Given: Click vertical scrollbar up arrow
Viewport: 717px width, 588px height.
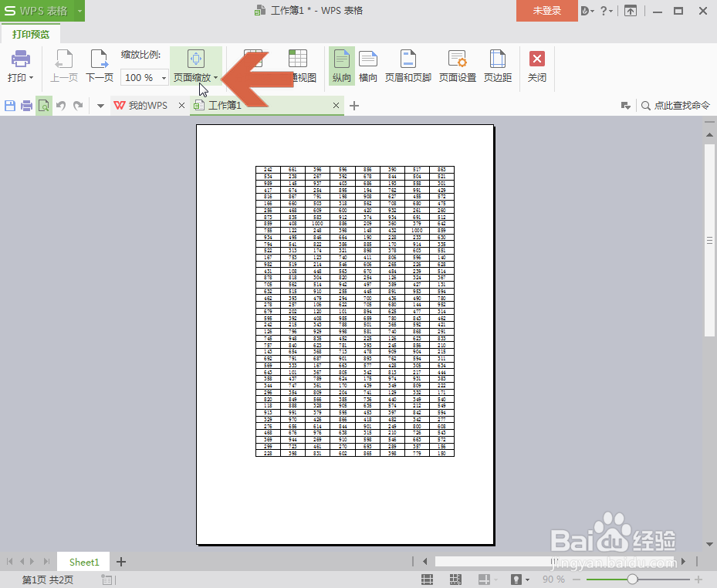Looking at the screenshot, I should (709, 135).
